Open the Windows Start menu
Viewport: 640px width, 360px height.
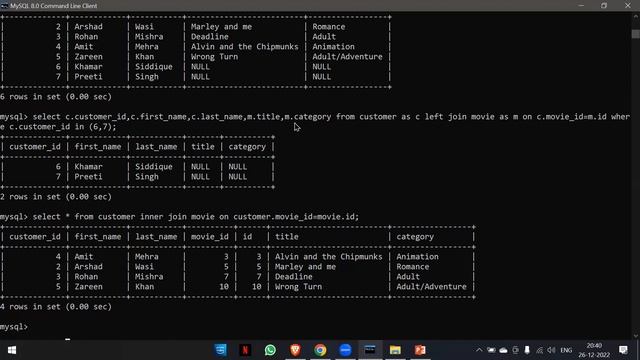11,350
